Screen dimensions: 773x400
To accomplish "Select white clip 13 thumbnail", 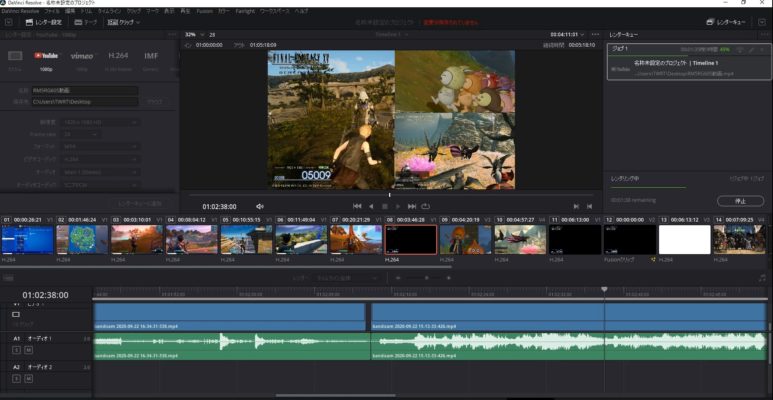I will coord(684,240).
